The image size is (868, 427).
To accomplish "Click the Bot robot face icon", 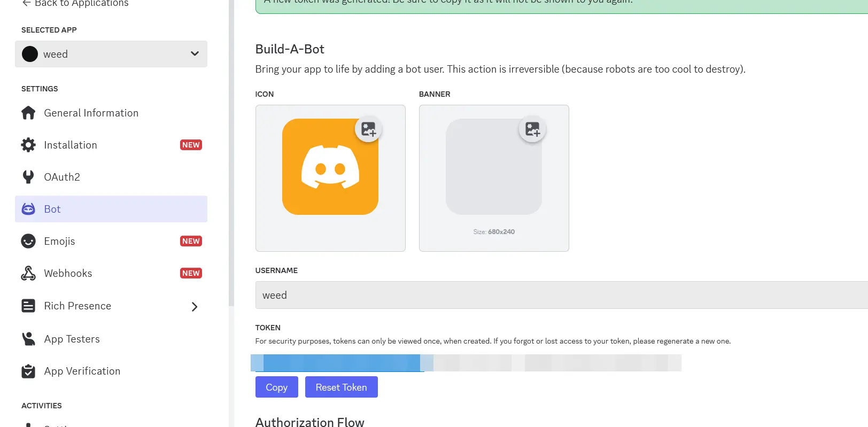I will pyautogui.click(x=28, y=209).
